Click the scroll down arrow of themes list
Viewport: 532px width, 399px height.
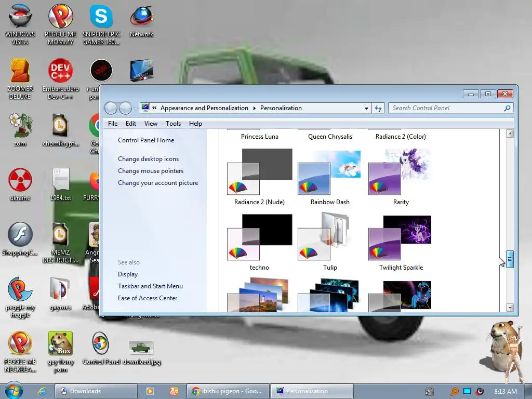tap(510, 308)
